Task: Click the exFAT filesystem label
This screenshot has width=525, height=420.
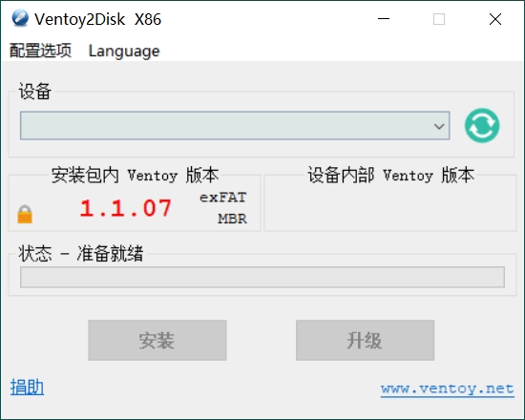Action: [223, 198]
